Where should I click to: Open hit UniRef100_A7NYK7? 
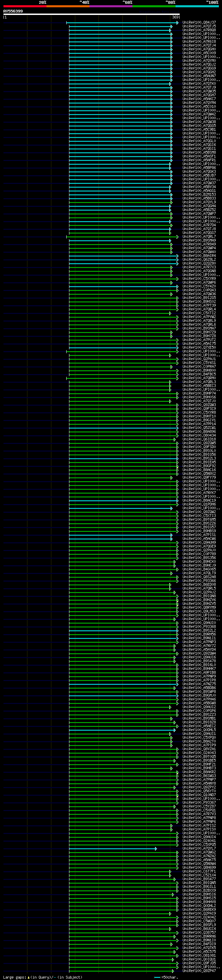tap(199, 493)
